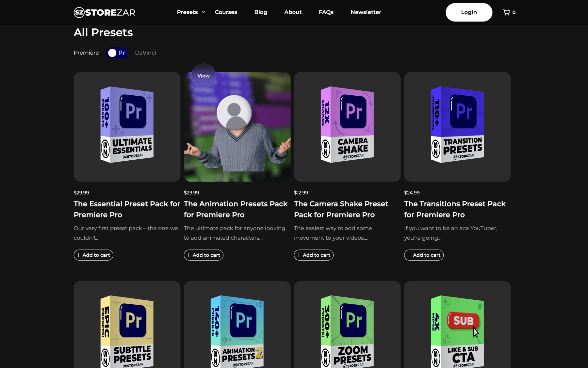The width and height of the screenshot is (588, 368).
Task: Click the $24.99 price of Transitions pack
Action: (x=412, y=193)
